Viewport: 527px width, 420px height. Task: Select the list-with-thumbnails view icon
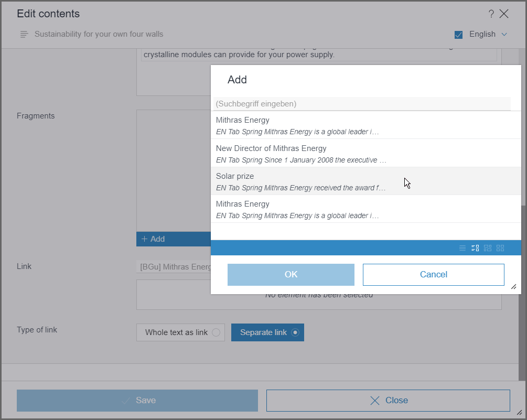click(x=475, y=248)
